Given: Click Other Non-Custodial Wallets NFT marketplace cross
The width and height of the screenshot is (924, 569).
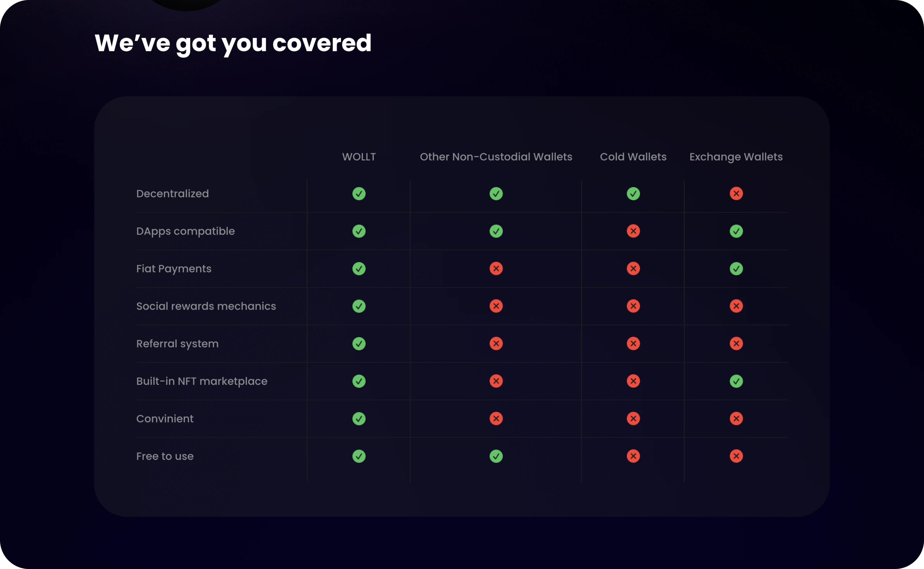Looking at the screenshot, I should (496, 381).
